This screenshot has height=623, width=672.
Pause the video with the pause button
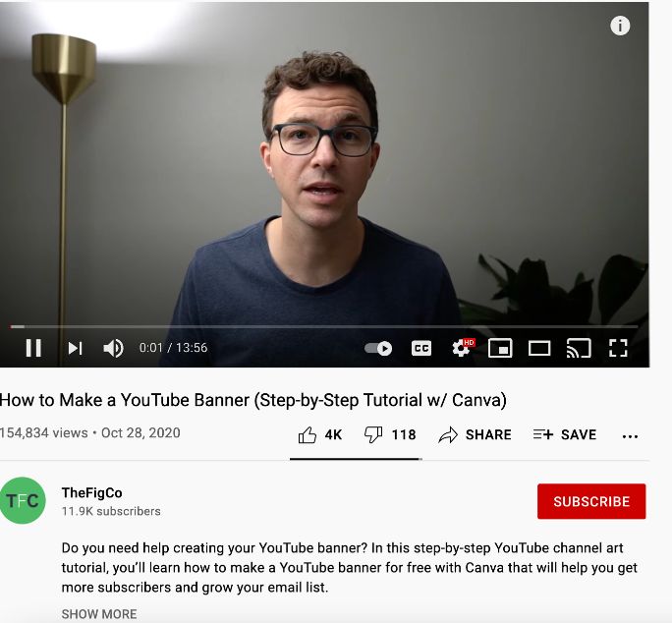tap(33, 348)
